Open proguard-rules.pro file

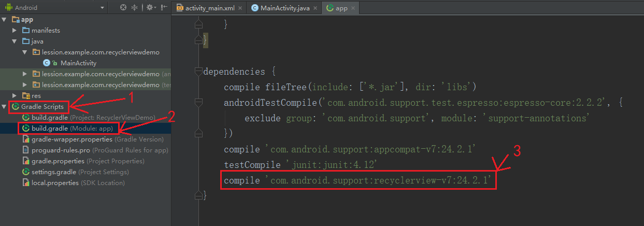pyautogui.click(x=100, y=150)
